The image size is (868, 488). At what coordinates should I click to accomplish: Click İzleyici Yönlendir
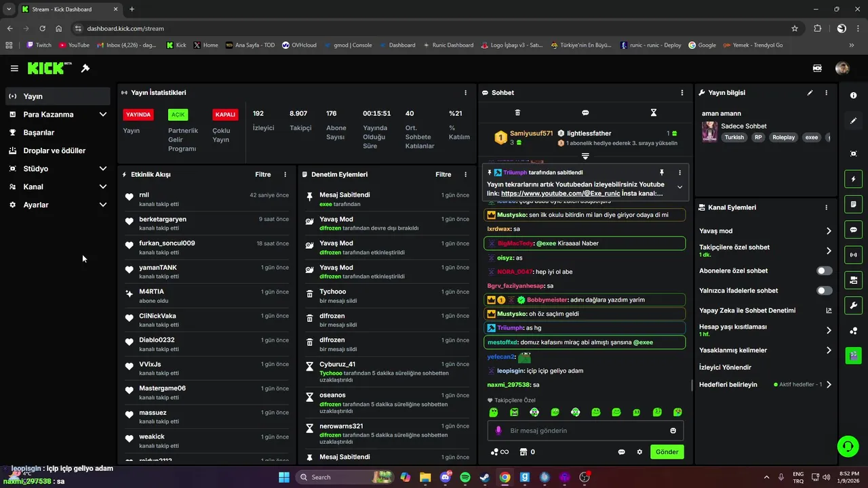[725, 367]
